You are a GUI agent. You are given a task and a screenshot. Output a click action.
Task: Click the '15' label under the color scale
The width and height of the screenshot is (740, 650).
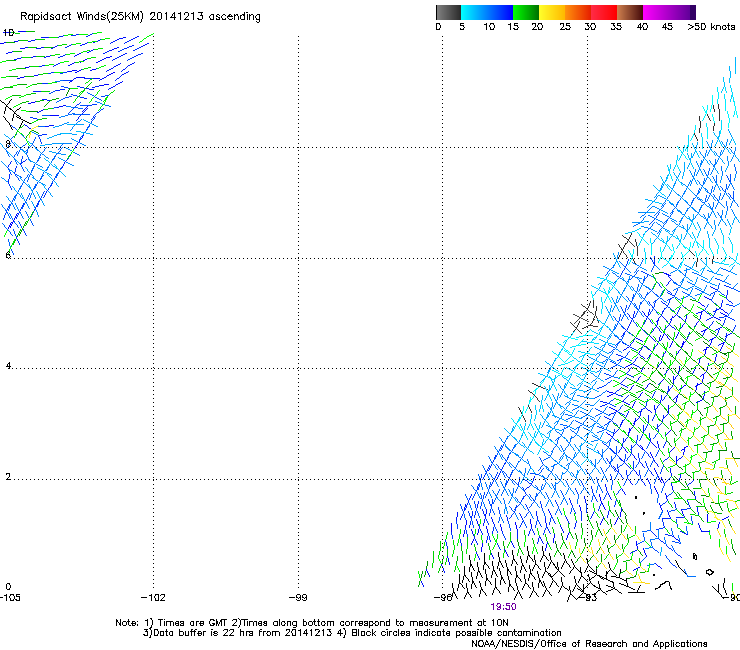click(513, 27)
